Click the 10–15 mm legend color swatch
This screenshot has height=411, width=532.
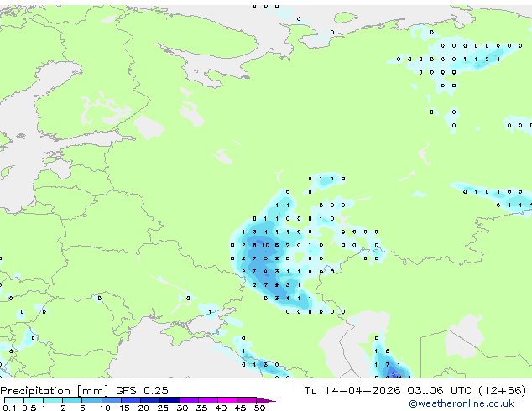click(x=112, y=400)
